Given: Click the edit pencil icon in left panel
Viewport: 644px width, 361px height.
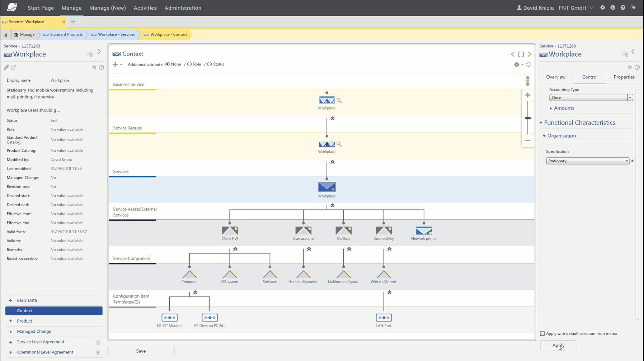Looking at the screenshot, I should click(x=6, y=67).
